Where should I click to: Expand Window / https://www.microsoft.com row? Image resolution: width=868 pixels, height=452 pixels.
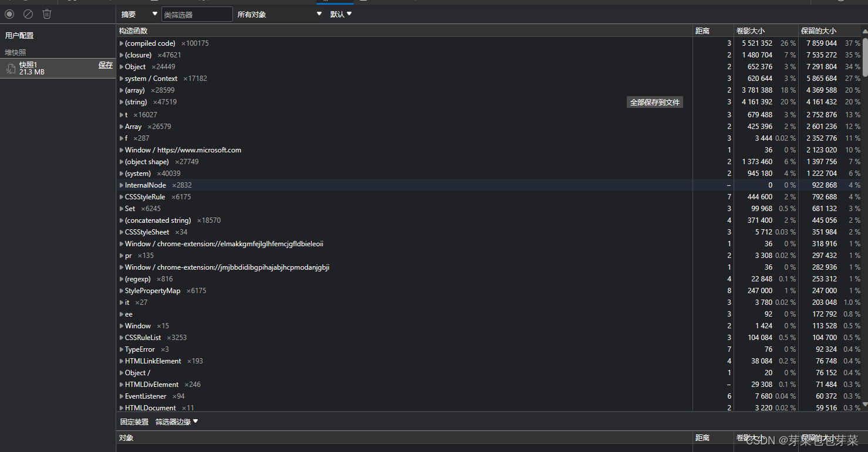121,150
